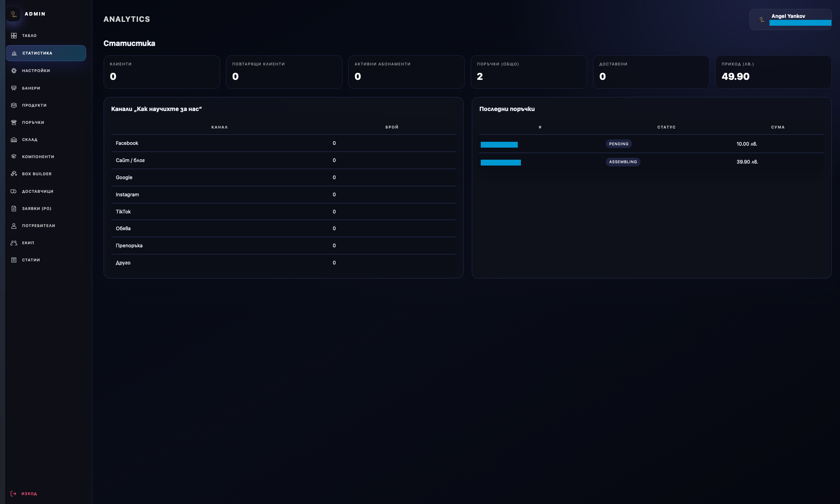Click the Настройки gear icon

[x=14, y=70]
